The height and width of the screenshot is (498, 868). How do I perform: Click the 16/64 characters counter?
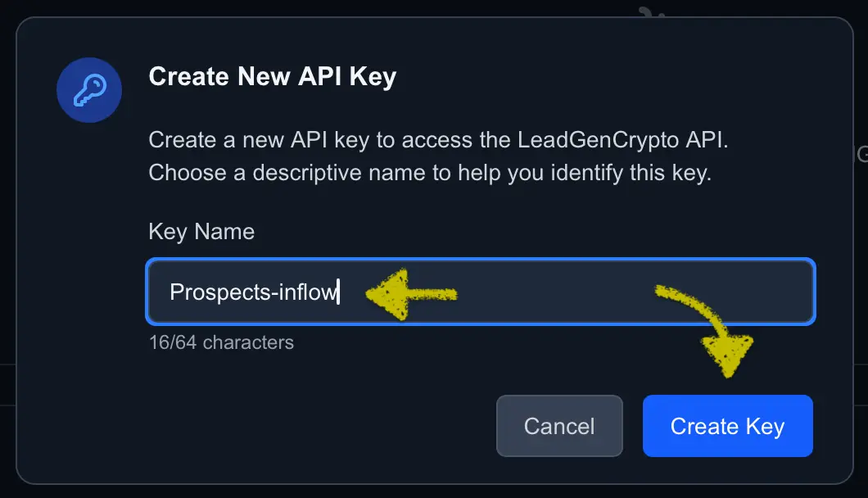point(219,342)
